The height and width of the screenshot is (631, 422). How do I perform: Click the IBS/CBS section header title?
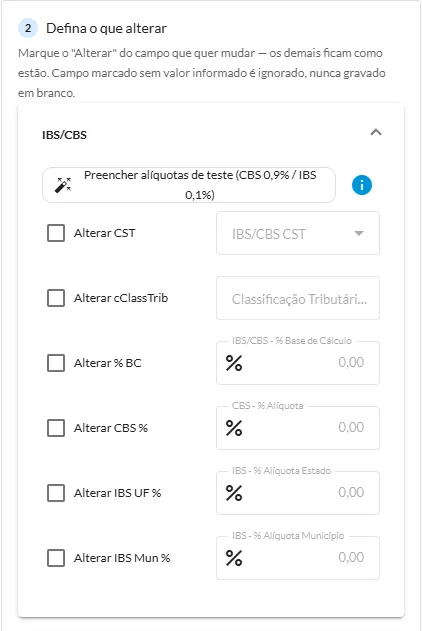[64, 135]
